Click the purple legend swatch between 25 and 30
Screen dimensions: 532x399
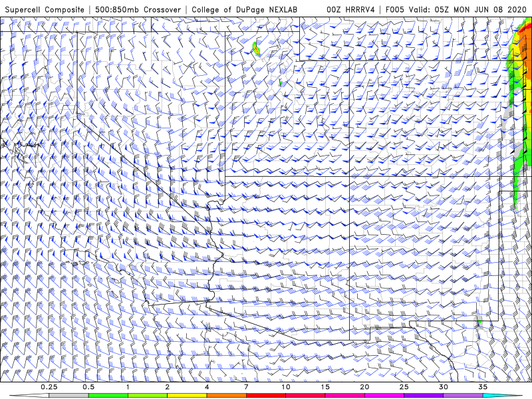click(x=424, y=396)
